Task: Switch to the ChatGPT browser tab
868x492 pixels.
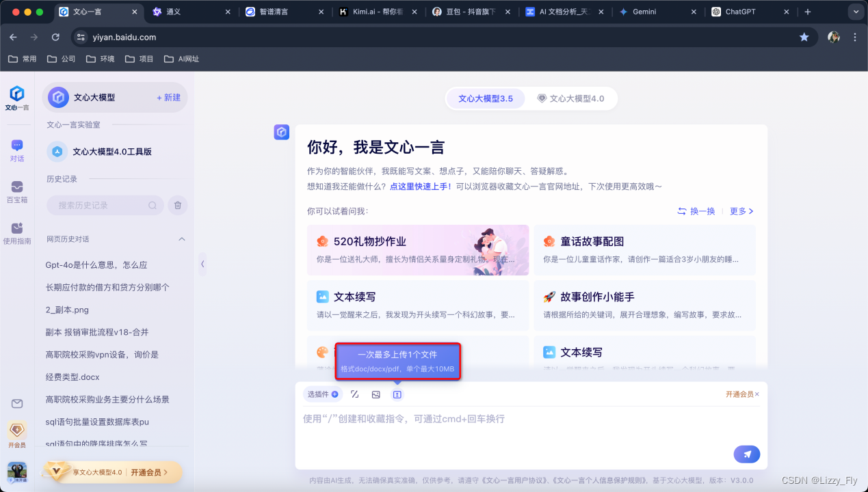Action: [749, 12]
